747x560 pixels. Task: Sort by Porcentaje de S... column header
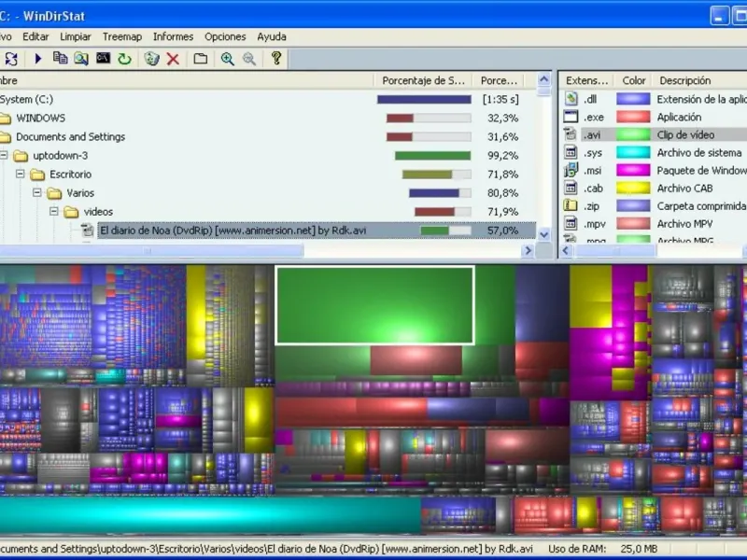[x=423, y=80]
